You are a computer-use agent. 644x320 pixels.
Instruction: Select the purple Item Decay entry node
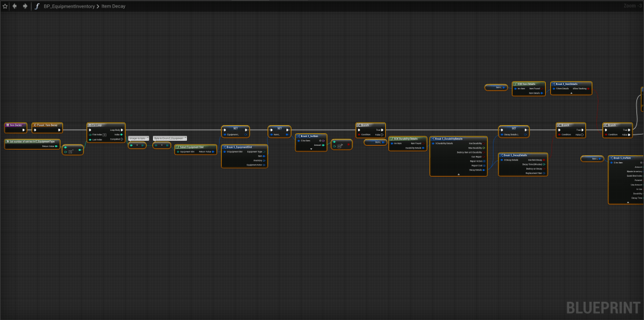[16, 125]
